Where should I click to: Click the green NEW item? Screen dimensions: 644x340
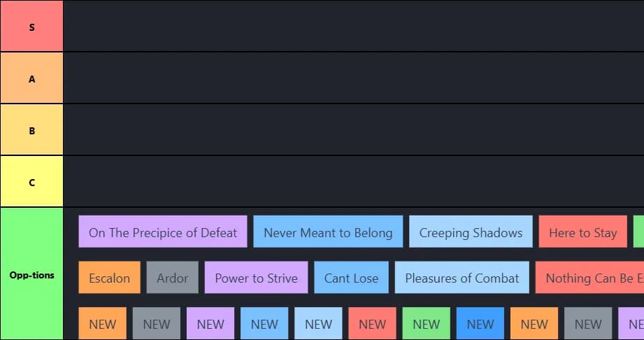426,323
